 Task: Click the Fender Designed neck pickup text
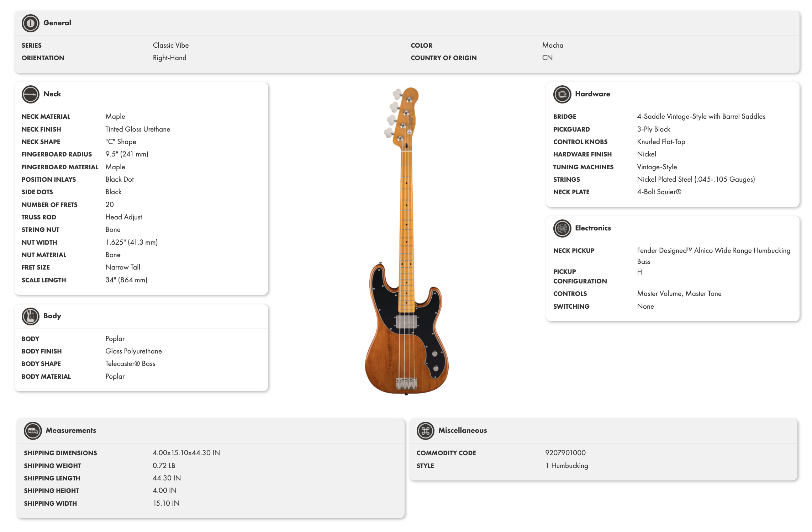click(x=713, y=250)
